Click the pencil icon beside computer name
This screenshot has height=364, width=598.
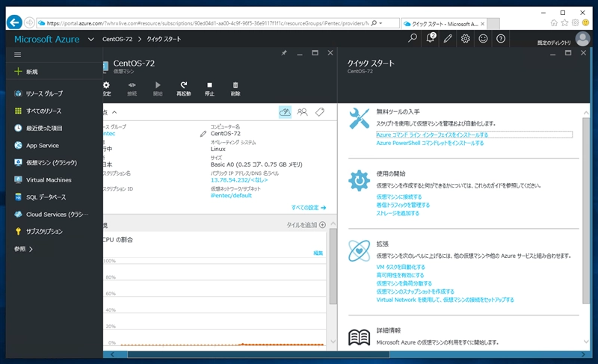coord(203,134)
